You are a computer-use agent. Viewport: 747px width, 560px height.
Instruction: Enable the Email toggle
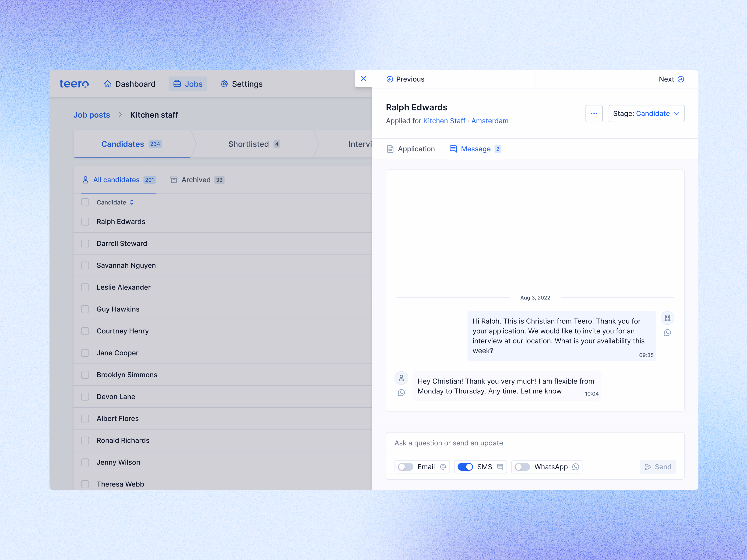[405, 467]
